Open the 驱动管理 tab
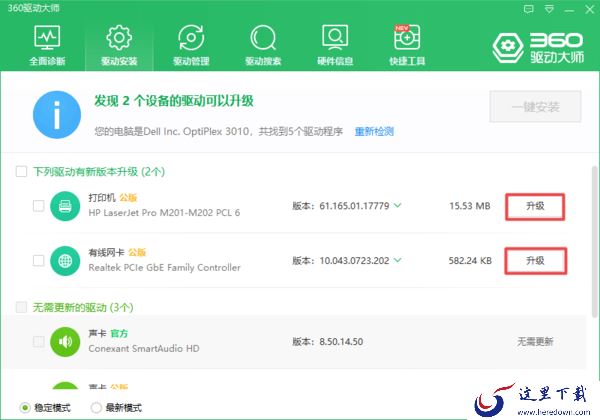 191,46
